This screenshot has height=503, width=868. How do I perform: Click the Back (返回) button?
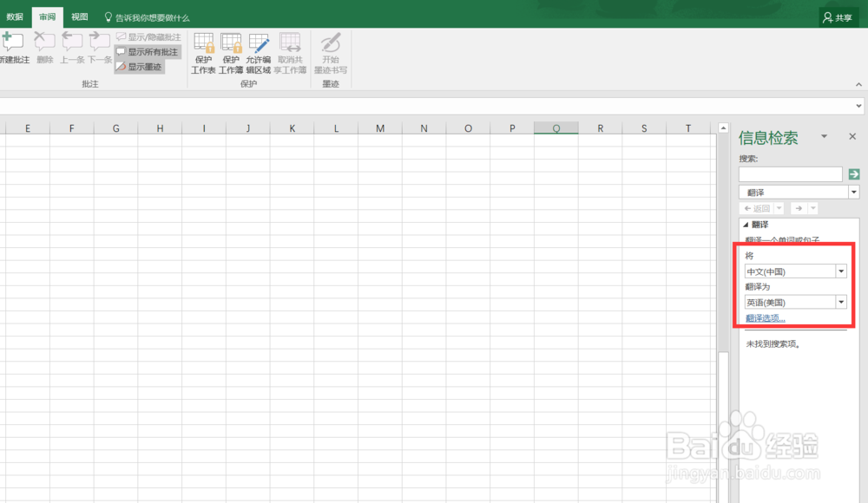(757, 209)
